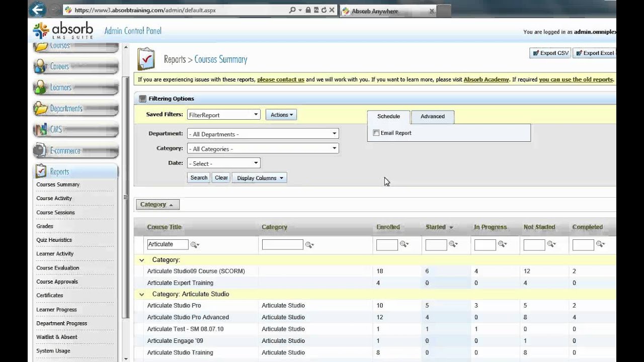644x362 pixels.
Task: Click the Absorb LMS Suite logo
Action: click(x=63, y=31)
